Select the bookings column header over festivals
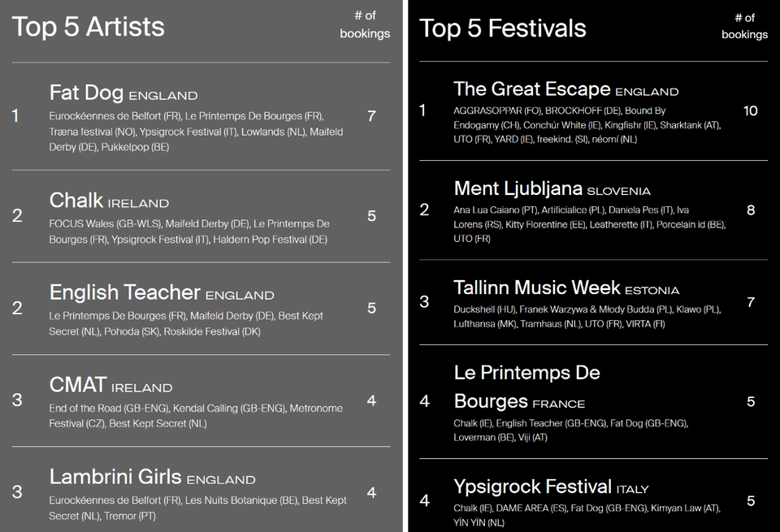This screenshot has width=780, height=532. (x=745, y=26)
